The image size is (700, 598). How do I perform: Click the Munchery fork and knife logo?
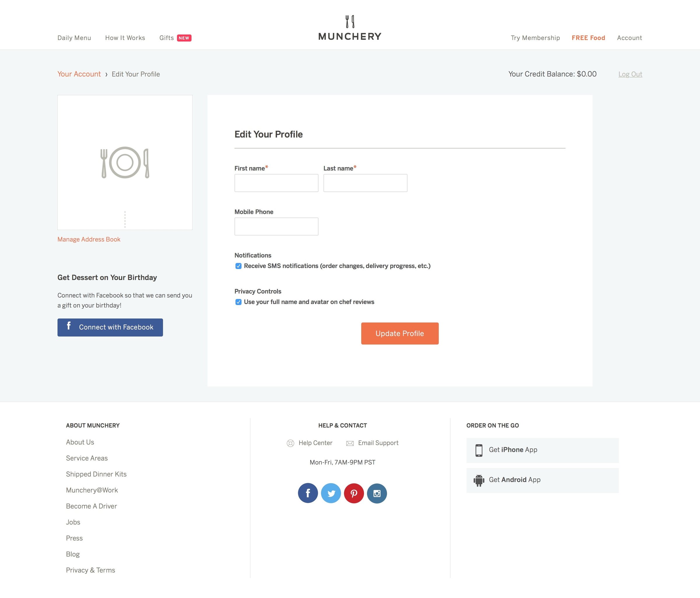[350, 21]
